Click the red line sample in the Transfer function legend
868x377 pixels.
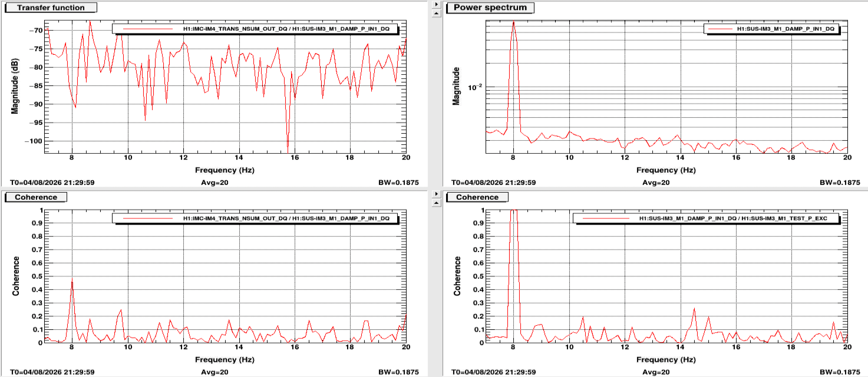coord(148,29)
